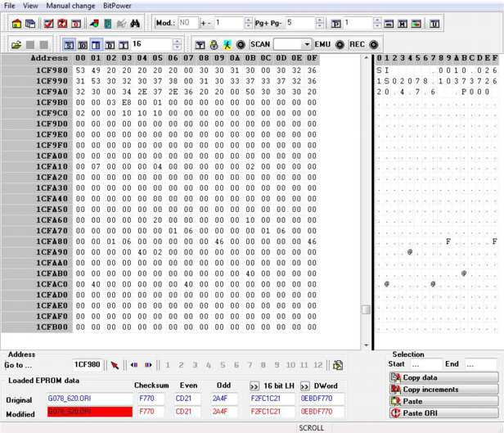This screenshot has width=504, height=433.
Task: Click the 3D colored cube icon
Action: pyautogui.click(x=92, y=24)
